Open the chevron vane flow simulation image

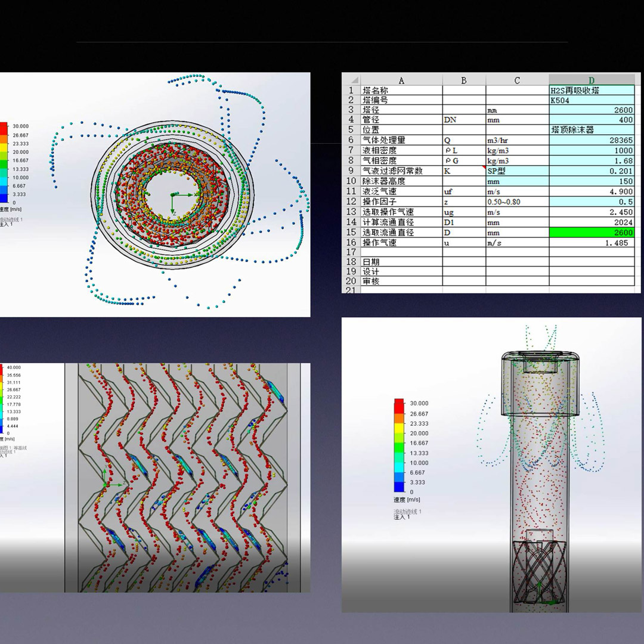click(x=186, y=477)
